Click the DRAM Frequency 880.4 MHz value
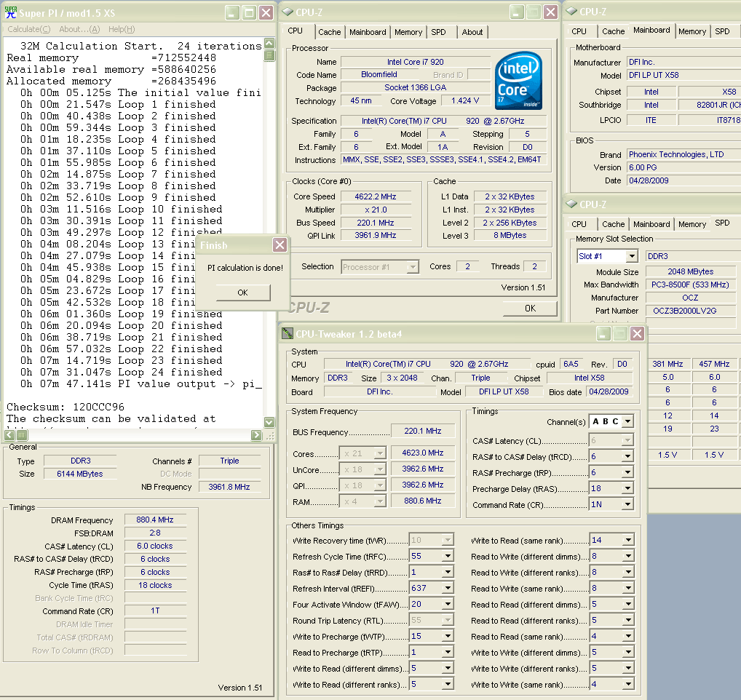Image resolution: width=741 pixels, height=700 pixels. pyautogui.click(x=155, y=520)
